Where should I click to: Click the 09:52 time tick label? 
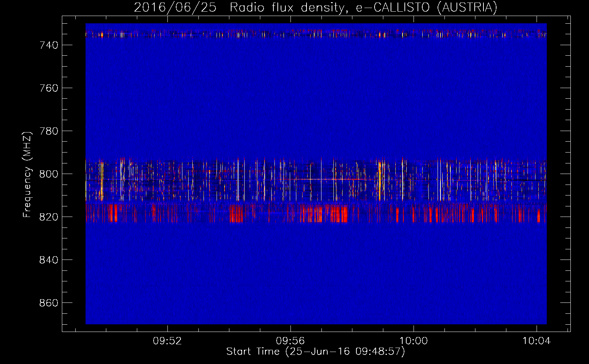[167, 341]
